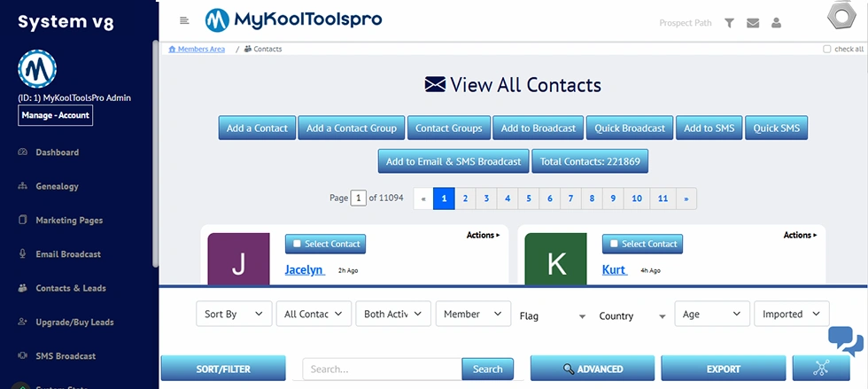Image resolution: width=868 pixels, height=389 pixels.
Task: Click the Add a Contact button
Action: [x=257, y=128]
